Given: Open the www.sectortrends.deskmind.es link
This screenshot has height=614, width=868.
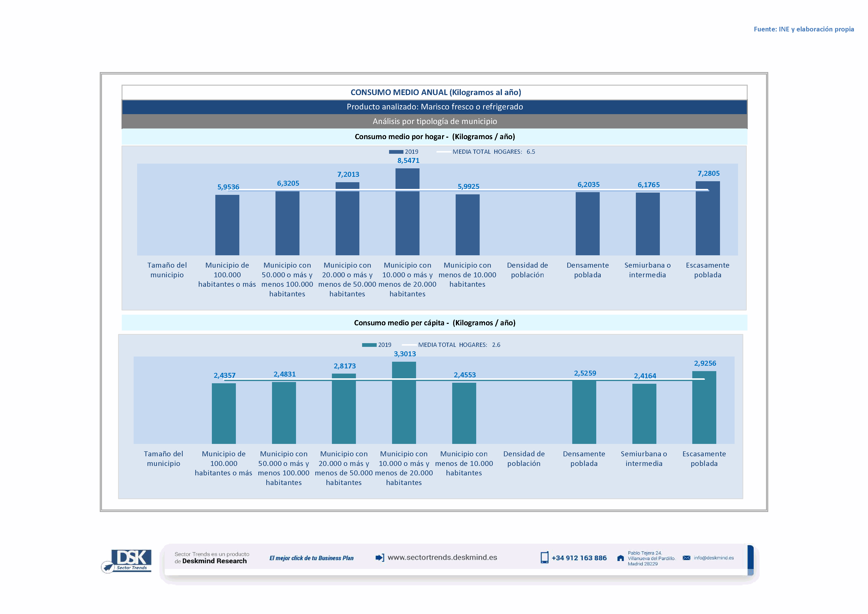Looking at the screenshot, I should point(442,558).
